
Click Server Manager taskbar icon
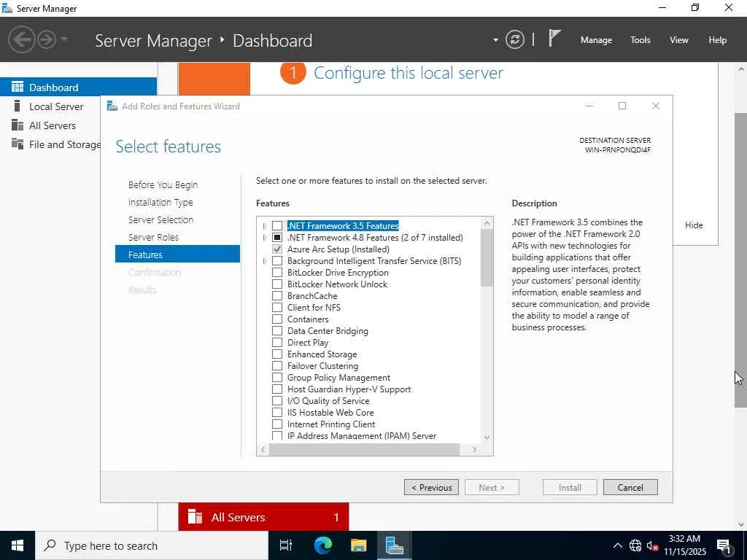[395, 545]
